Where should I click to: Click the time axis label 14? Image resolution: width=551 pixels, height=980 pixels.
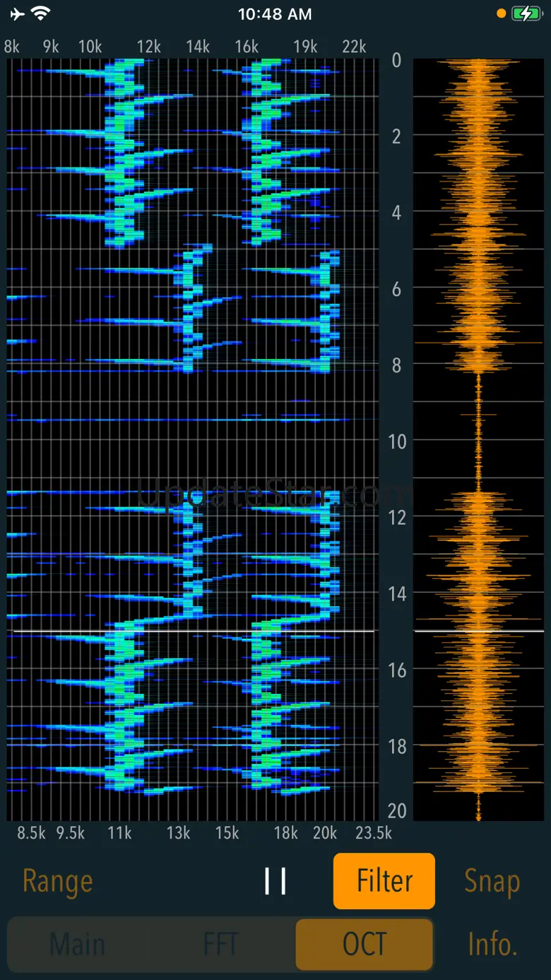[397, 594]
